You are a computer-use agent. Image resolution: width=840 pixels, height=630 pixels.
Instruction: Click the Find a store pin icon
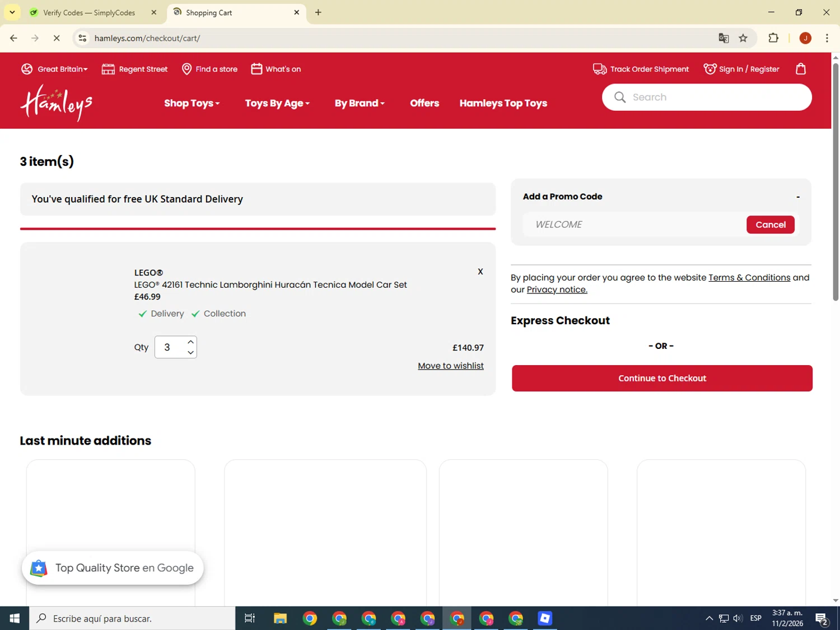pyautogui.click(x=187, y=69)
